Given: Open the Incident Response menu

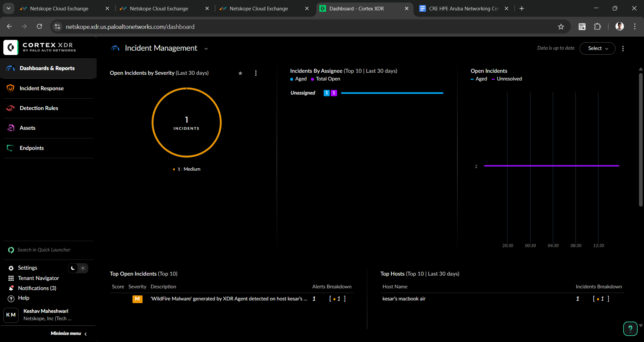Looking at the screenshot, I should (42, 88).
